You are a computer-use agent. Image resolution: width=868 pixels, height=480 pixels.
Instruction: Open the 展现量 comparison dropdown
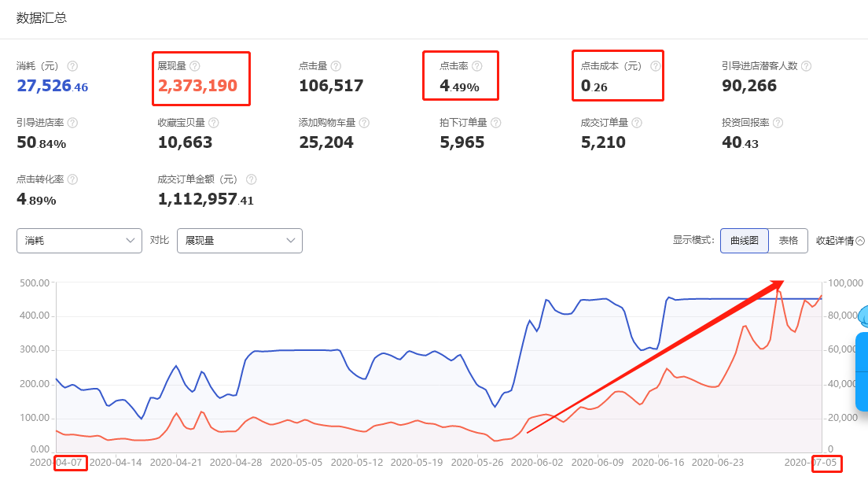[x=239, y=241]
